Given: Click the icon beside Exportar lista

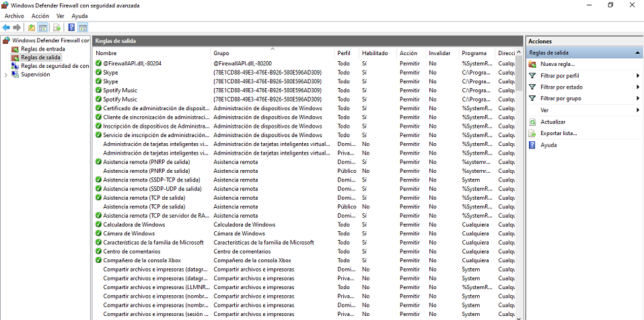Looking at the screenshot, I should pyautogui.click(x=532, y=133).
